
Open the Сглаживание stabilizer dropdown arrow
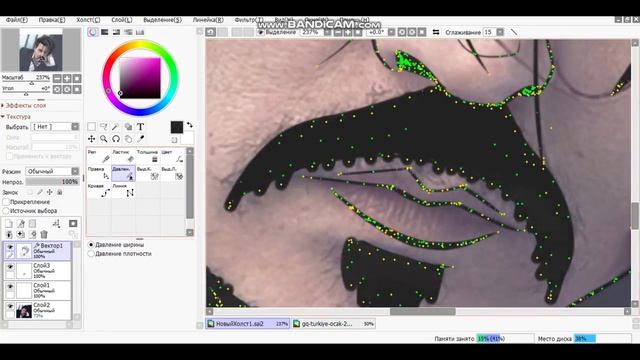click(x=500, y=32)
